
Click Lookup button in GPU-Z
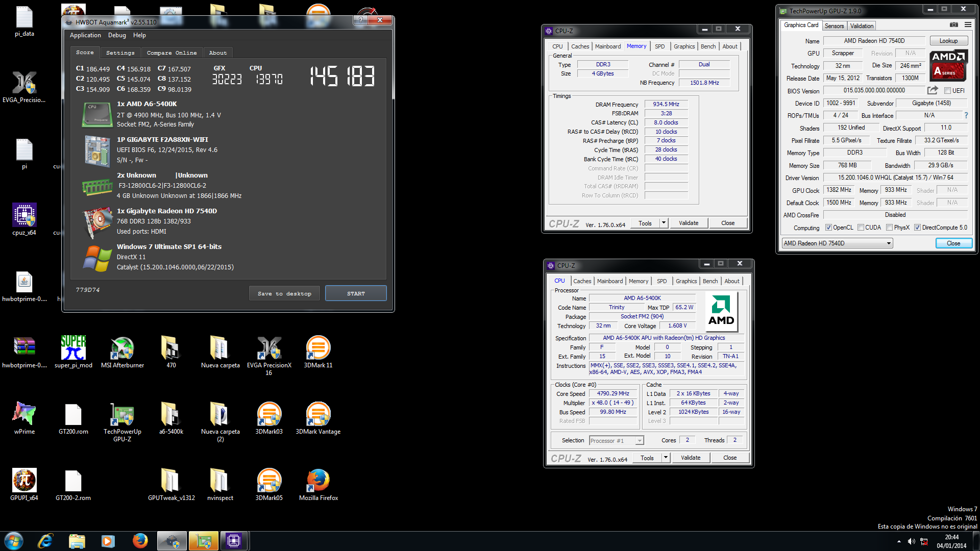pos(948,41)
